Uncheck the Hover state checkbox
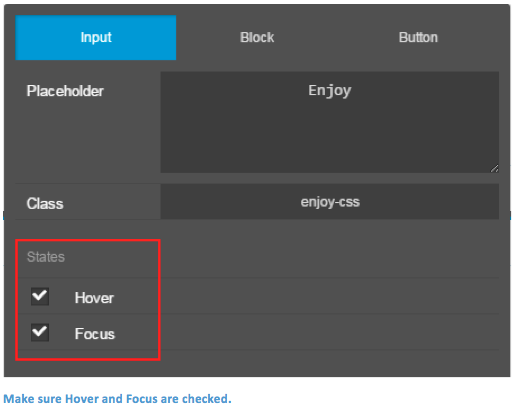Image resolution: width=516 pixels, height=414 pixels. [x=40, y=296]
